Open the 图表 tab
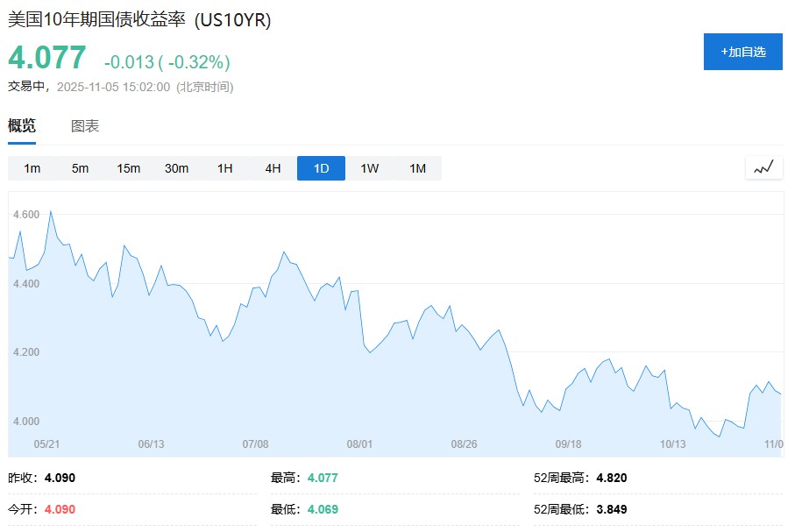Viewport: 802px width, 532px height. 85,125
